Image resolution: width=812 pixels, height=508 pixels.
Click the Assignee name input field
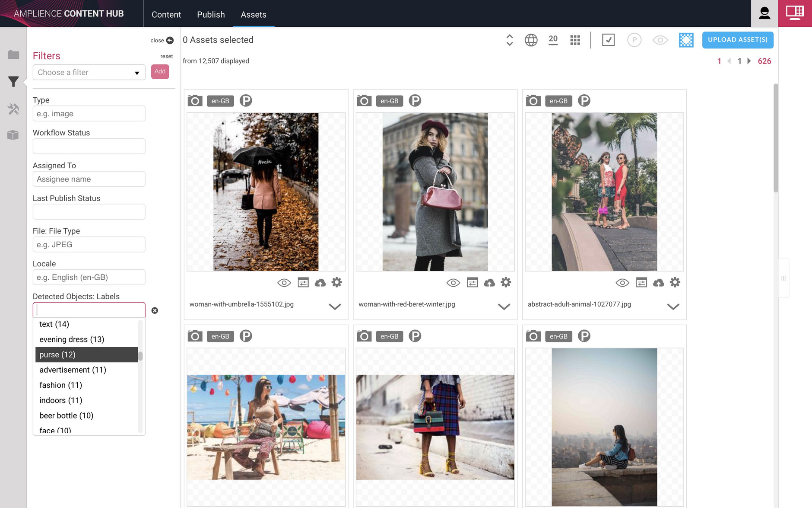[x=89, y=179]
